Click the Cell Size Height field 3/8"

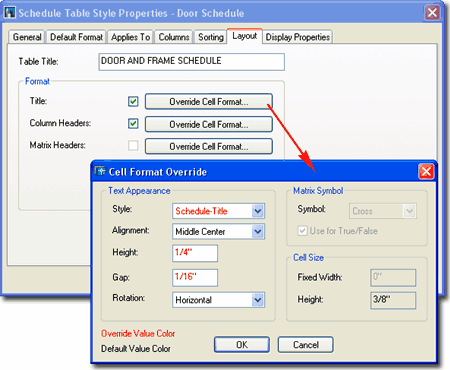[393, 300]
